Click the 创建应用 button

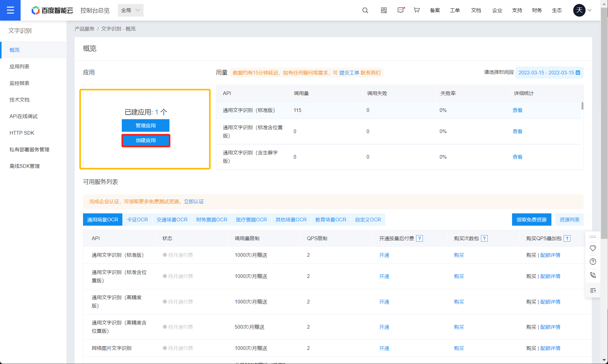[146, 140]
